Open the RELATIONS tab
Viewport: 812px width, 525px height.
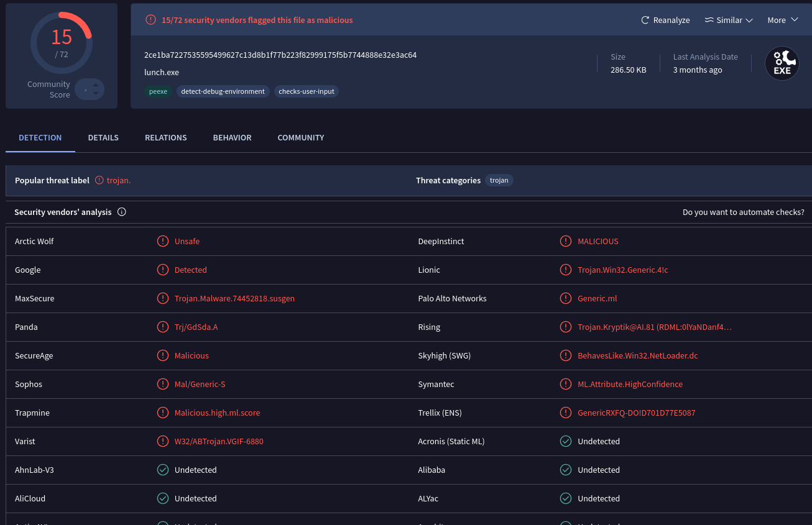coord(166,137)
